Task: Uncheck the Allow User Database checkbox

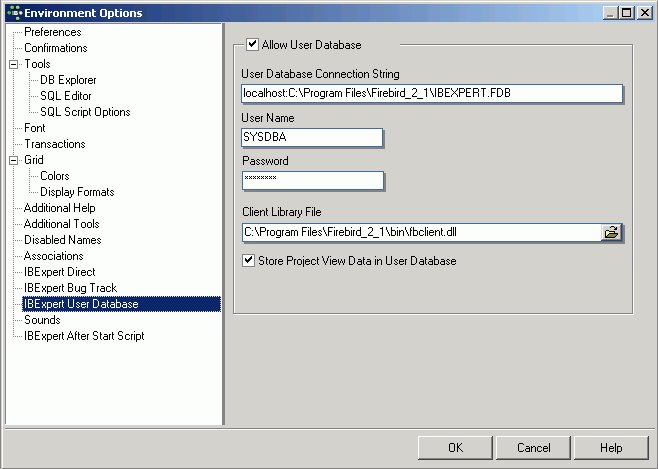Action: click(252, 44)
